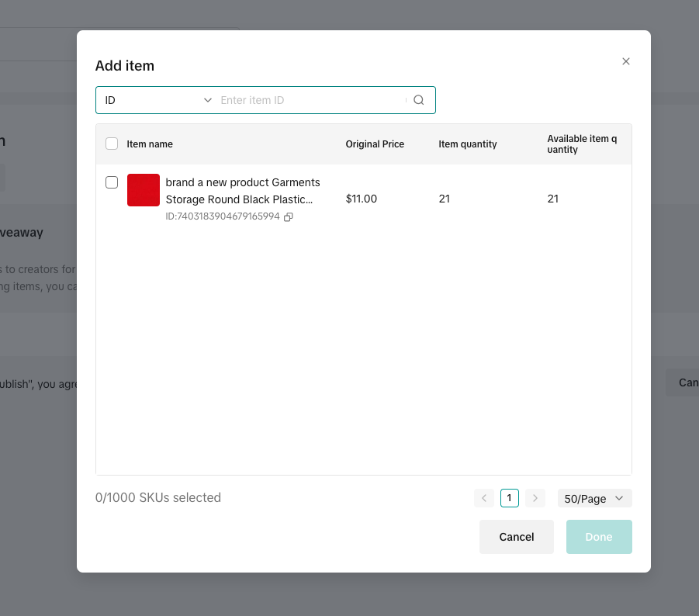The height and width of the screenshot is (616, 699).
Task: Select page 1 in pagination
Action: coord(510,498)
